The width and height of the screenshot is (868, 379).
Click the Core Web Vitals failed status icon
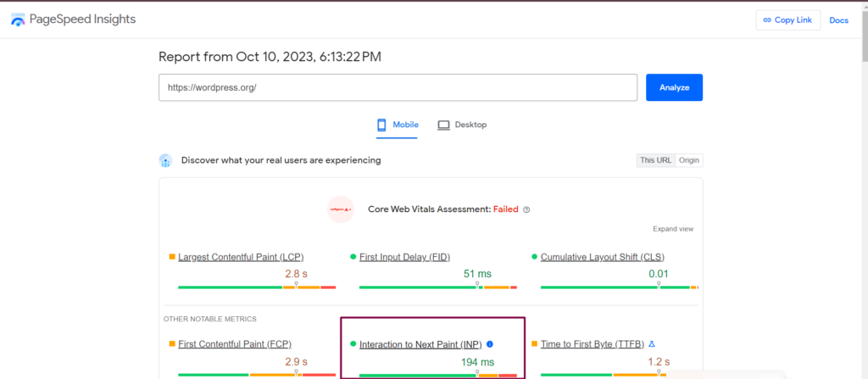click(x=340, y=209)
